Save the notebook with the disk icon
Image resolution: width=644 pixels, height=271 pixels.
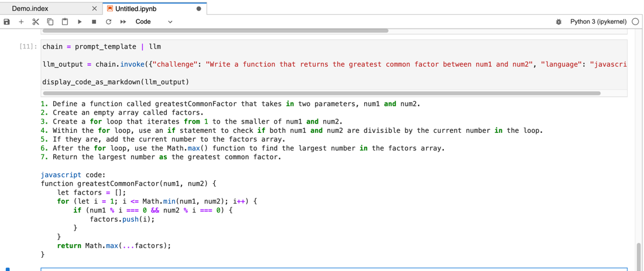7,22
